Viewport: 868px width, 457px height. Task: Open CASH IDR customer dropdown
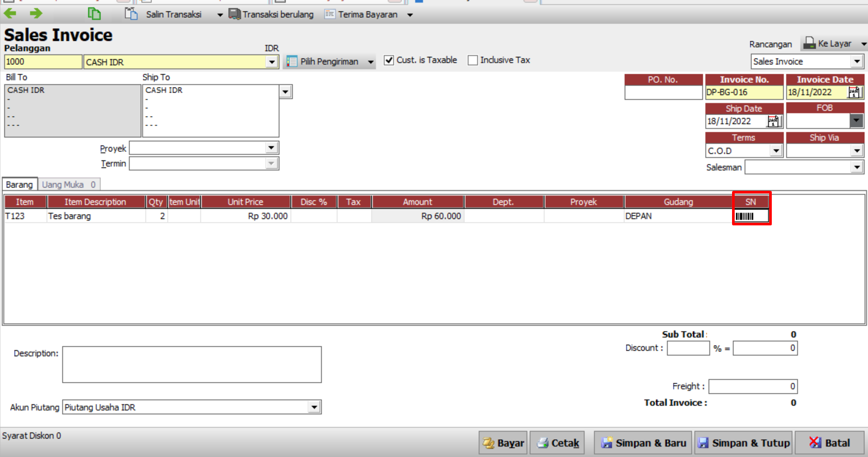click(x=271, y=62)
